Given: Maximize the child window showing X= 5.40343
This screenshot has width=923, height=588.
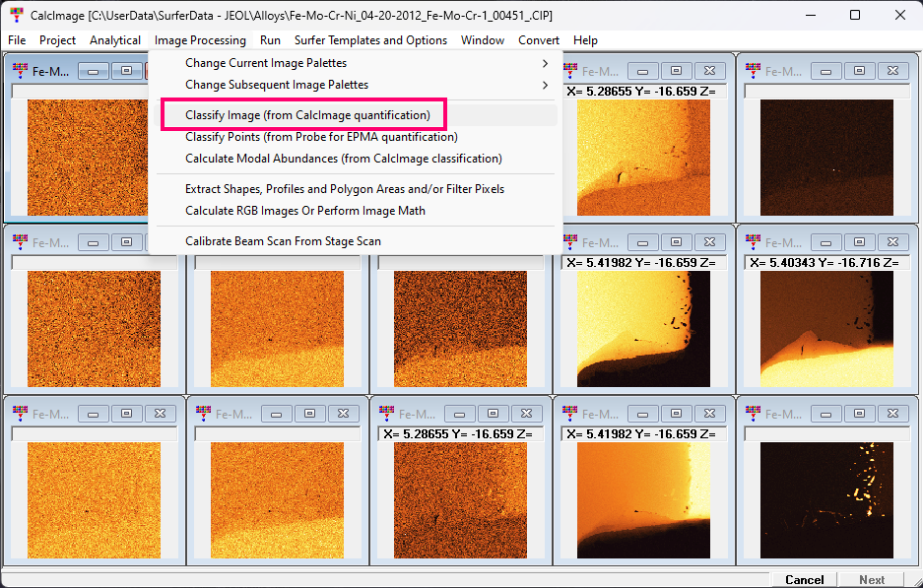Looking at the screenshot, I should click(859, 242).
